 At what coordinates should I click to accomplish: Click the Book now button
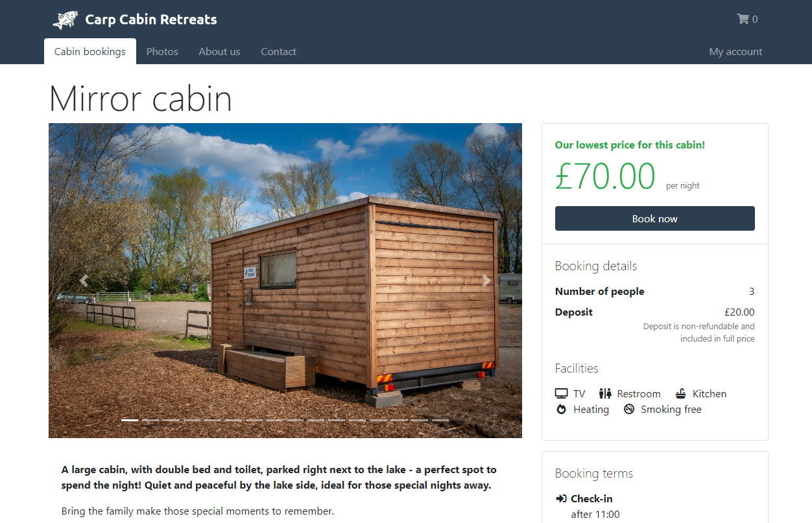click(x=655, y=218)
